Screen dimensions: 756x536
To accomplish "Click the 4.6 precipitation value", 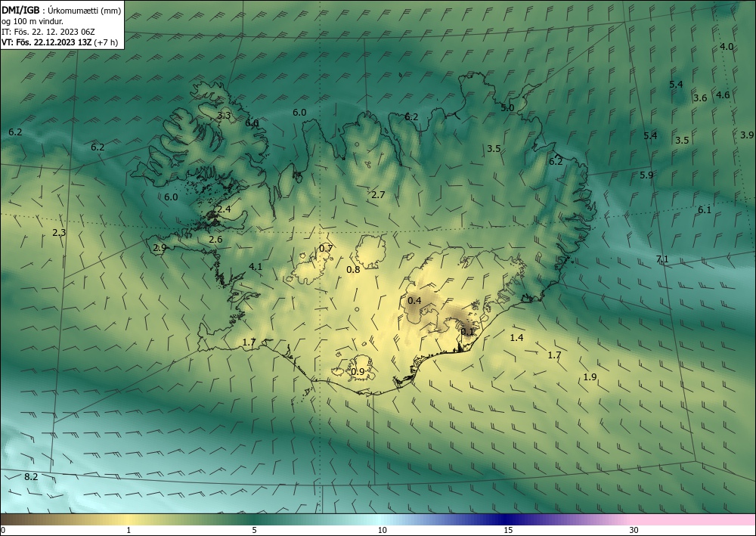I will [723, 95].
